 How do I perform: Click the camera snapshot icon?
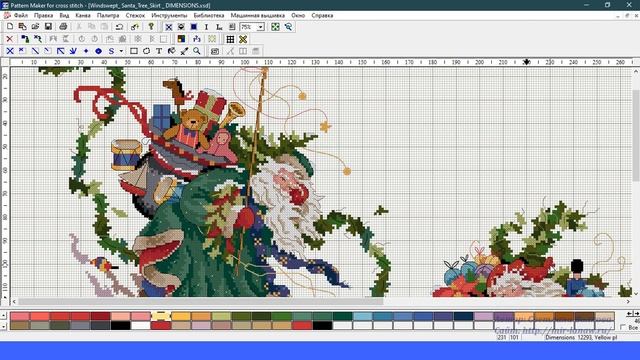(x=215, y=51)
